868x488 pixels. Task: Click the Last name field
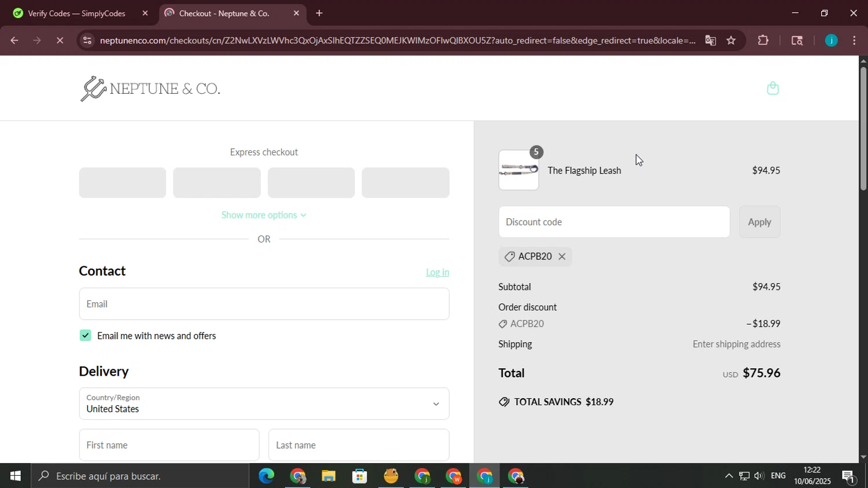tap(359, 445)
